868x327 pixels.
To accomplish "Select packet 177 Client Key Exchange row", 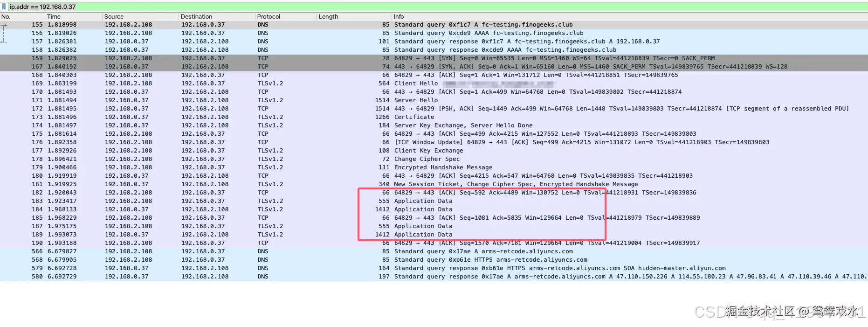I will point(434,151).
